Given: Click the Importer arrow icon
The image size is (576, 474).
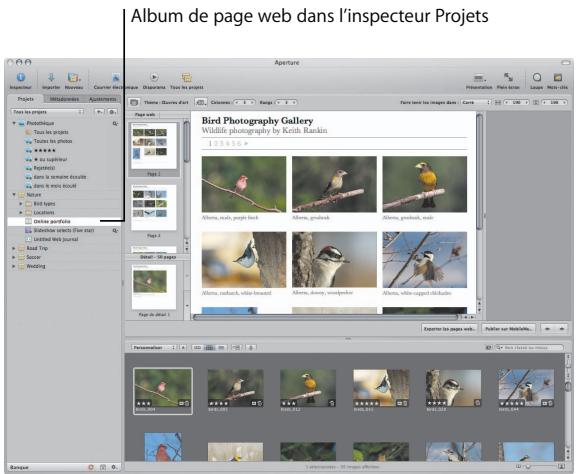Looking at the screenshot, I should tap(51, 77).
